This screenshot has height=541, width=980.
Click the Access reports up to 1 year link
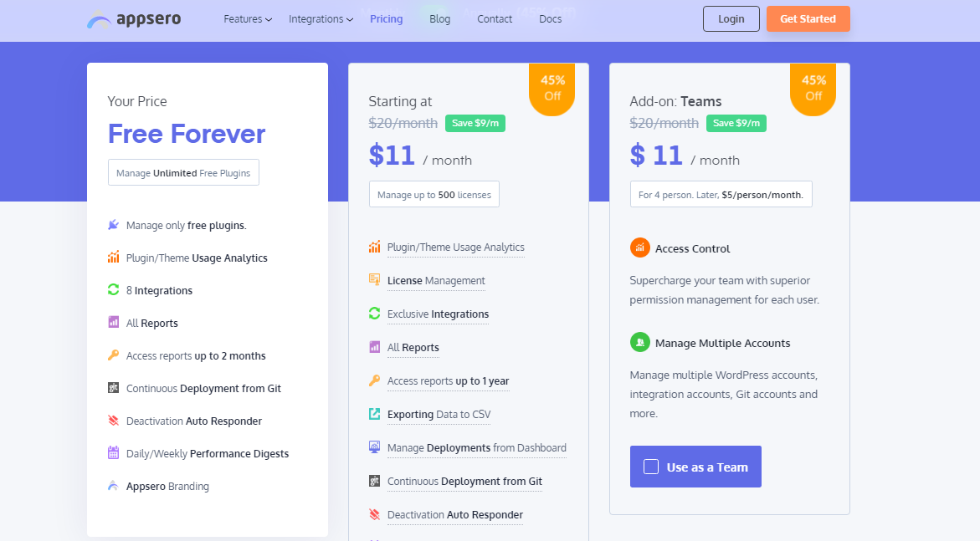tap(448, 381)
